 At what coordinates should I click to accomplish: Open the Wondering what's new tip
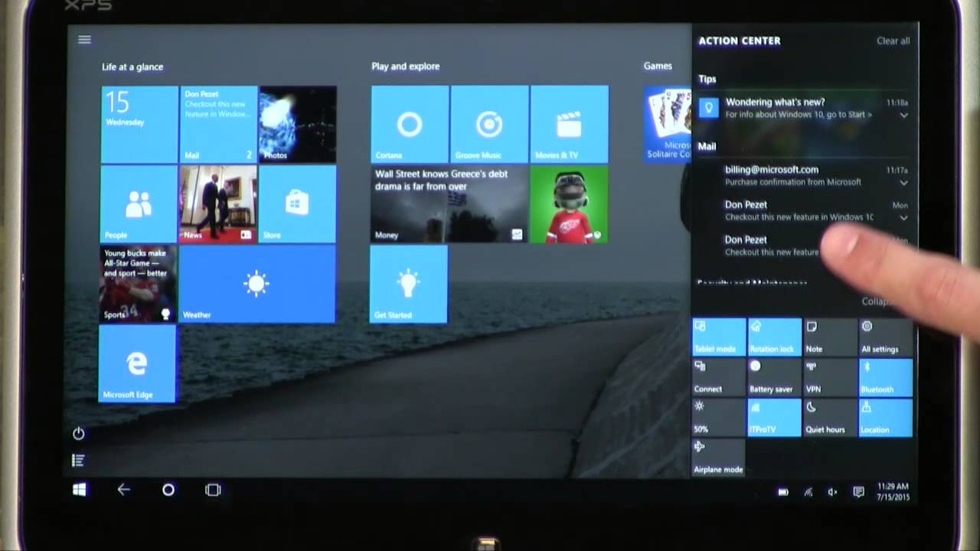(x=803, y=108)
